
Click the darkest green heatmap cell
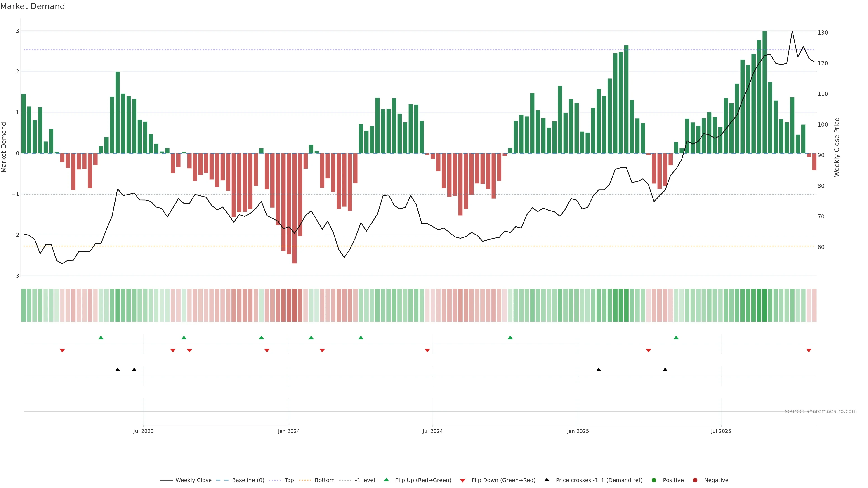764,305
